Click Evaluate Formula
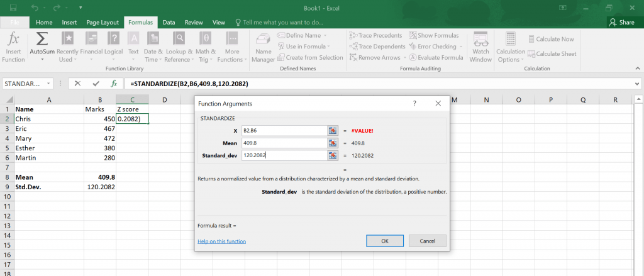This screenshot has width=644, height=276. (436, 57)
